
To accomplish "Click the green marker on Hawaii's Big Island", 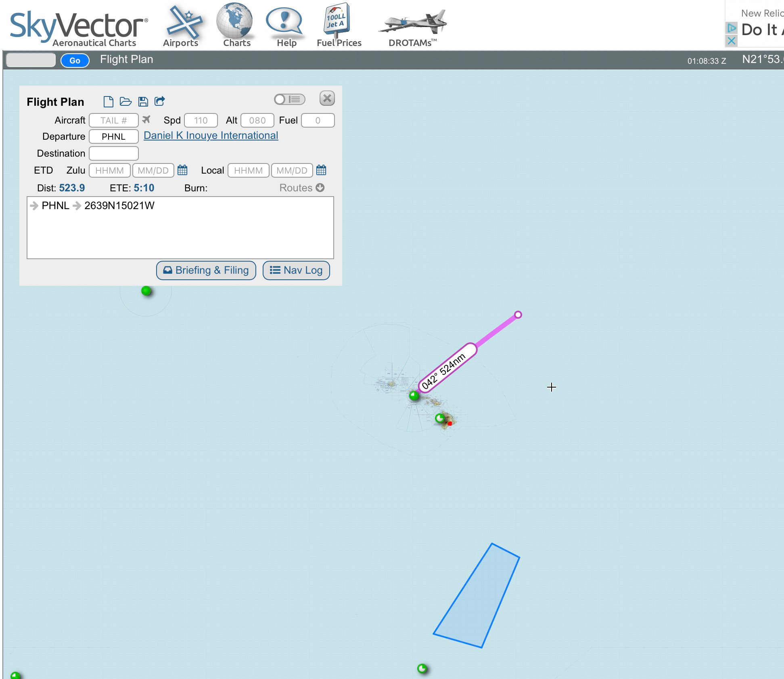I will pyautogui.click(x=440, y=418).
